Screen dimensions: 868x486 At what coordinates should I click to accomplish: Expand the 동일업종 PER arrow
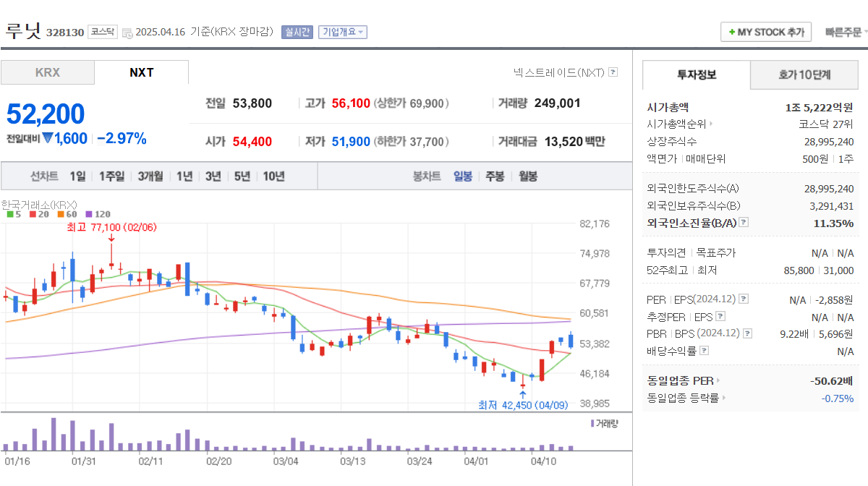[x=718, y=380]
